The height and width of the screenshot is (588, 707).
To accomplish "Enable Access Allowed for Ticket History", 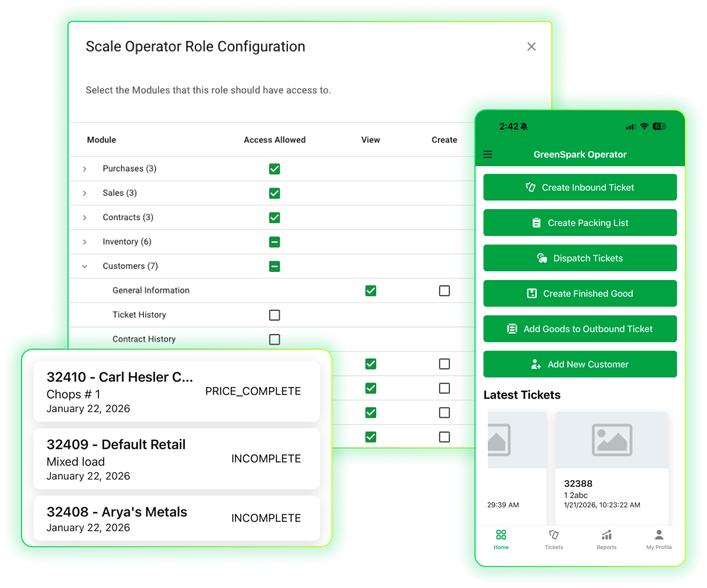I will (274, 315).
